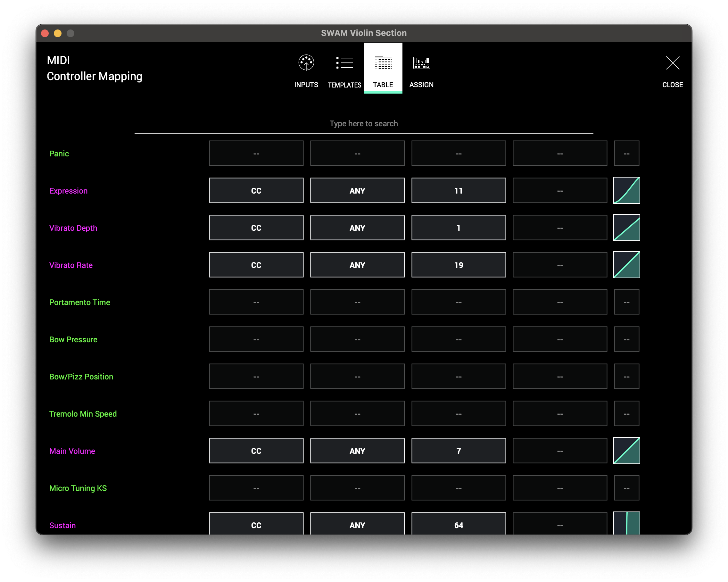Open the Vibrato Depth curve icon
This screenshot has height=582, width=728.
click(x=626, y=228)
